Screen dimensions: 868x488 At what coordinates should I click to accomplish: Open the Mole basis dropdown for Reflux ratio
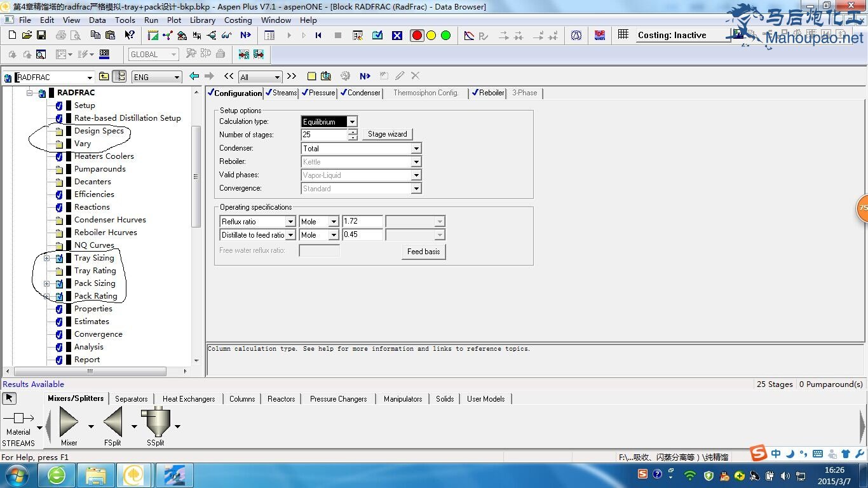[334, 221]
